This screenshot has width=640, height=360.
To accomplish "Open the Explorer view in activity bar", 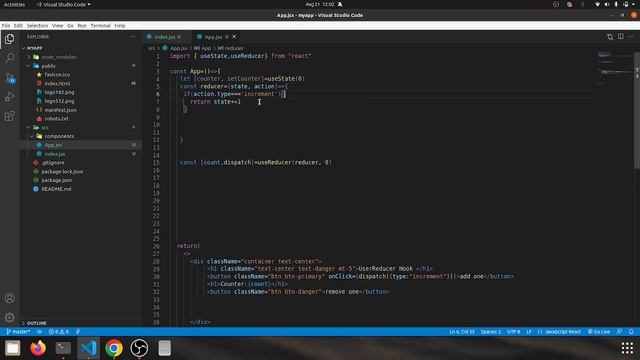I will pyautogui.click(x=9, y=39).
